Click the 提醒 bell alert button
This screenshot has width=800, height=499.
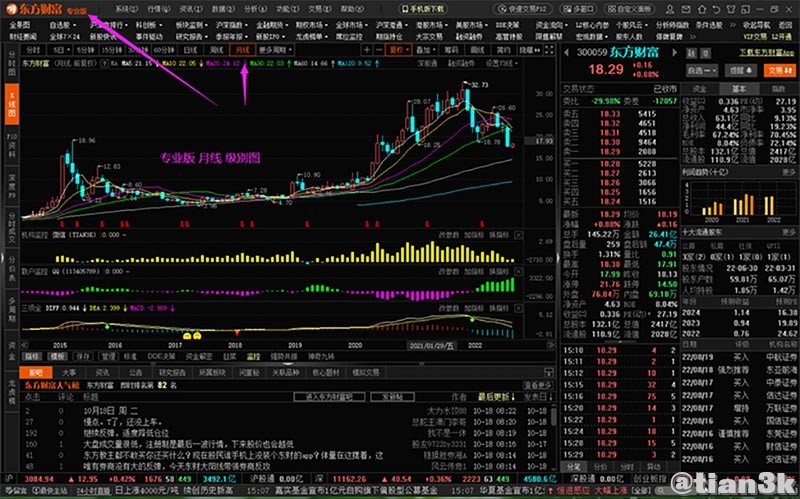(x=740, y=71)
